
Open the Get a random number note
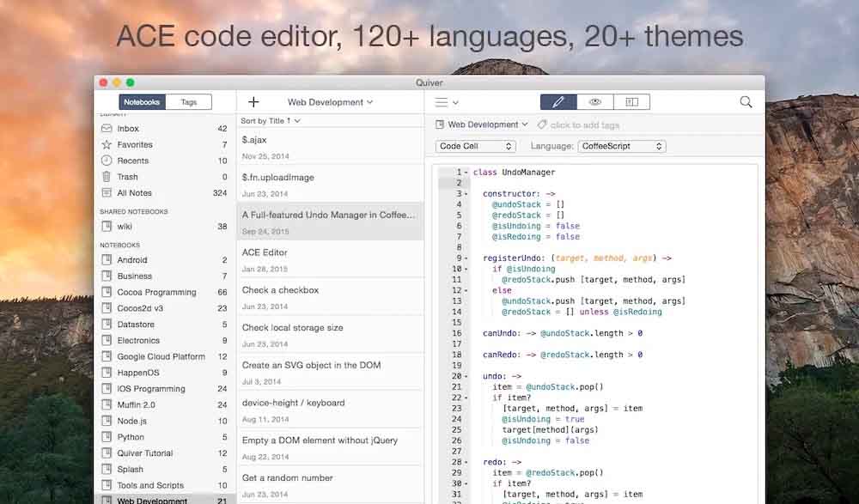point(331,484)
